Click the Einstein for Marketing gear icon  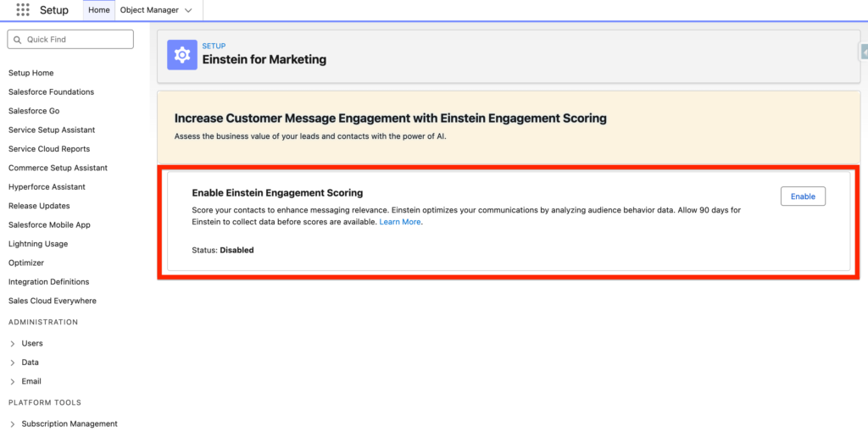pos(181,54)
